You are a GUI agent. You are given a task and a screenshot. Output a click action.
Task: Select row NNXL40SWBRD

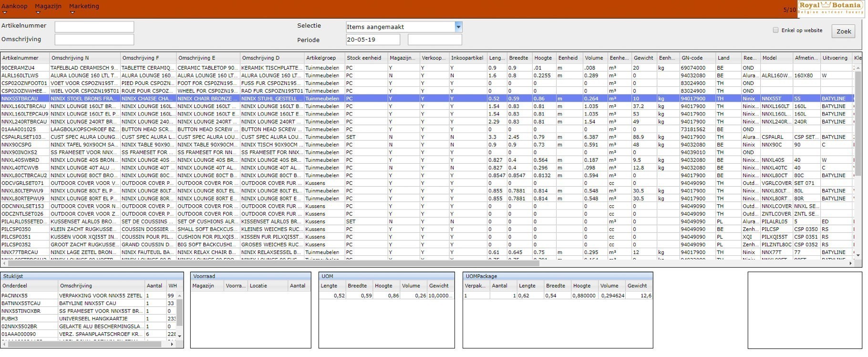click(x=427, y=160)
